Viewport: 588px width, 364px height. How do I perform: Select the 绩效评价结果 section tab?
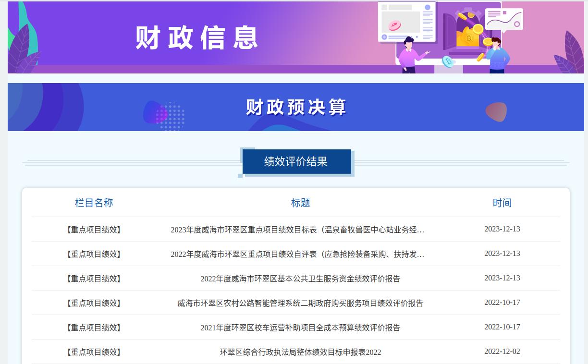(x=296, y=162)
